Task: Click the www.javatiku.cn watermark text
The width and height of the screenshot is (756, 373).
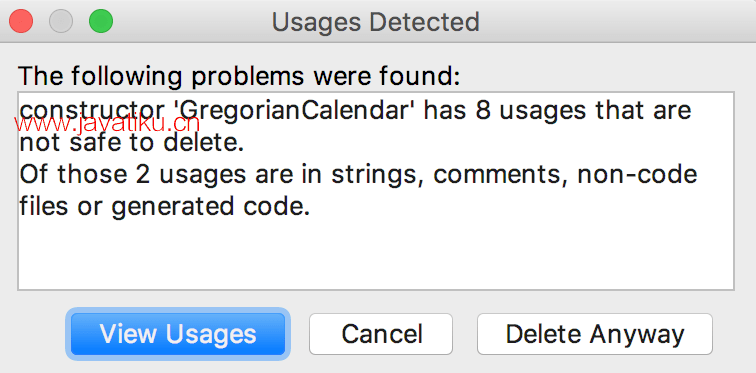Action: [107, 125]
